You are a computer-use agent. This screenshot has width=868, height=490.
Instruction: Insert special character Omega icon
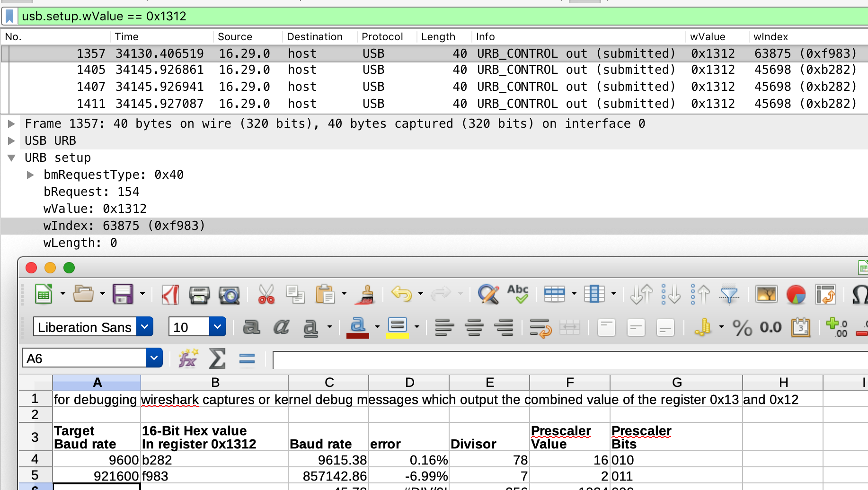click(x=860, y=294)
